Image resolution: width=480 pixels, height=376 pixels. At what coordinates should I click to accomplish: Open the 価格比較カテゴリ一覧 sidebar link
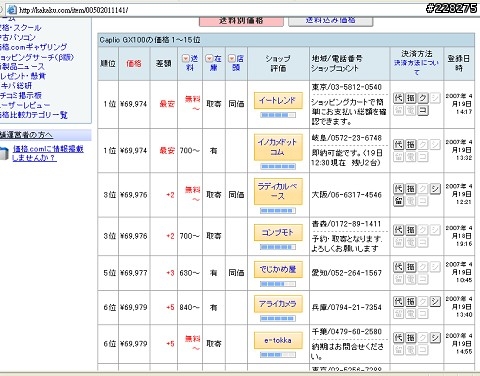click(34, 115)
